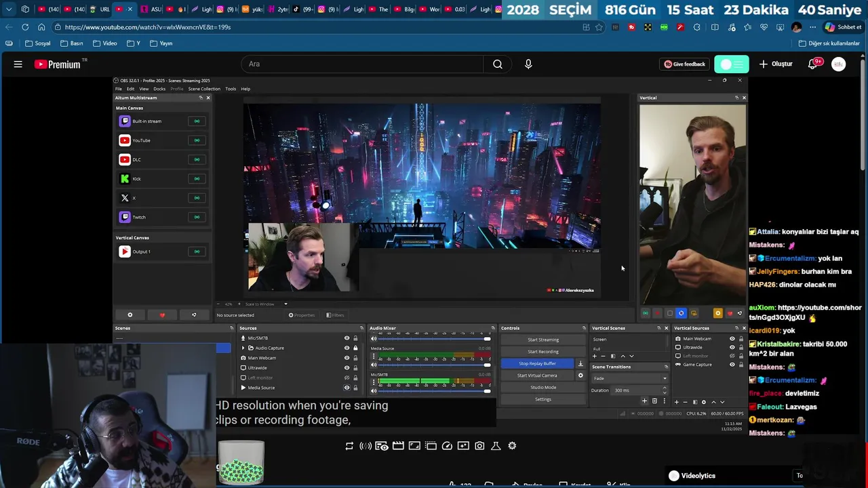
Task: Toggle the Twitch output in Aitum Multistream
Action: pos(197,218)
